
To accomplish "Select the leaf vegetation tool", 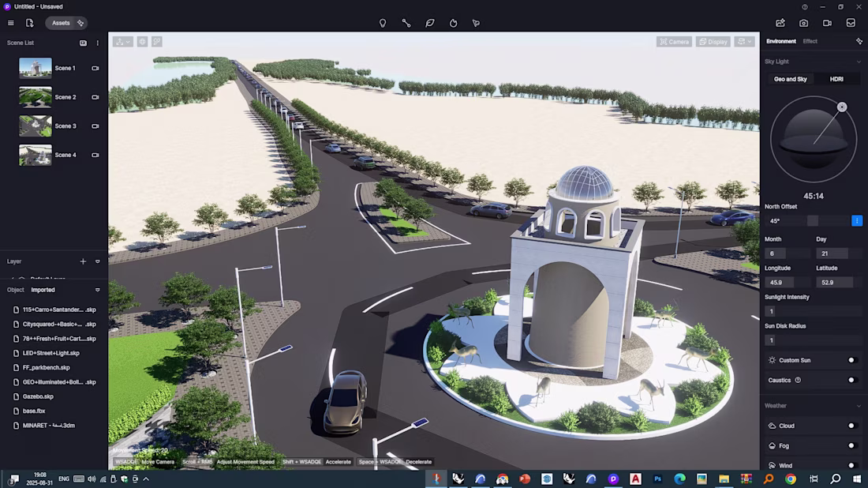I will [x=429, y=23].
